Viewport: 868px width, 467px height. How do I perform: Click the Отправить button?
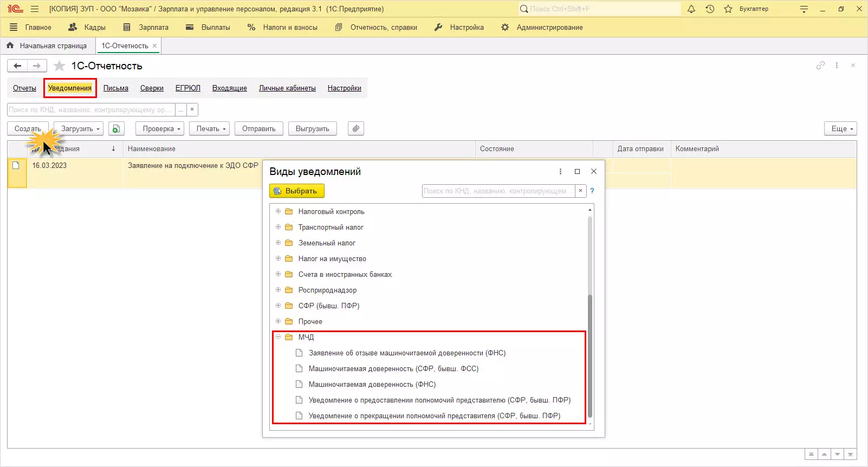click(258, 128)
